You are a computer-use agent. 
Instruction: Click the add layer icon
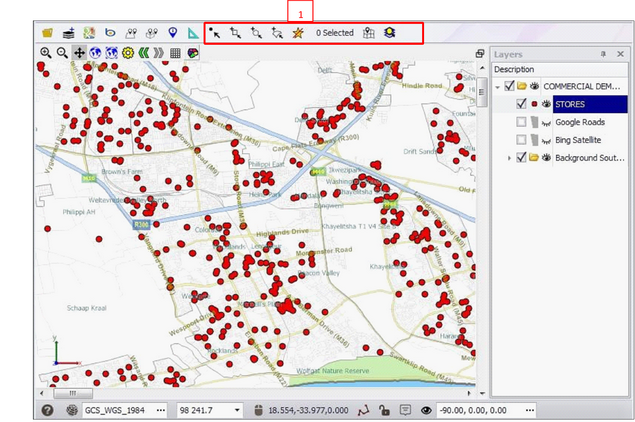[x=68, y=33]
